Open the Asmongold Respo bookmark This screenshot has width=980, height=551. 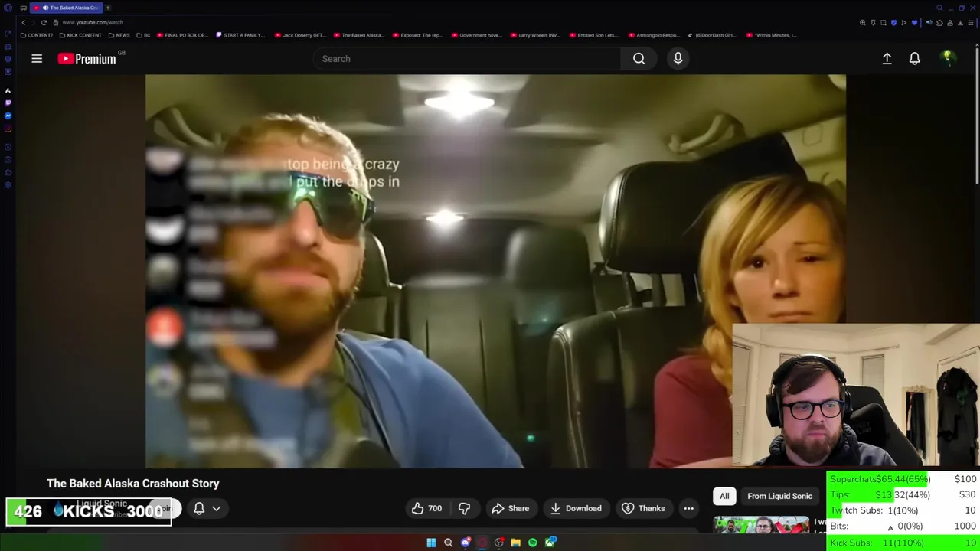[653, 35]
